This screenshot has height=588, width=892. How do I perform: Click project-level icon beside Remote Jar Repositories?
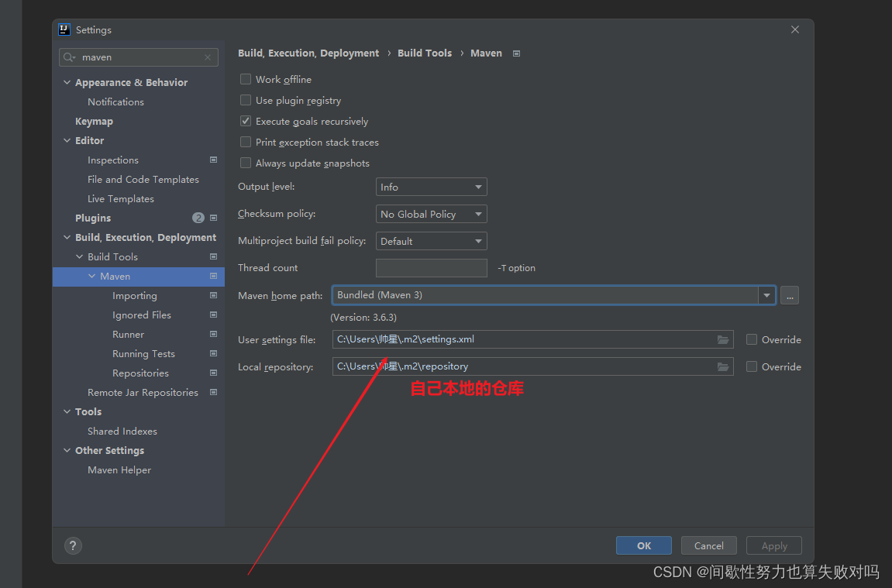click(x=213, y=392)
